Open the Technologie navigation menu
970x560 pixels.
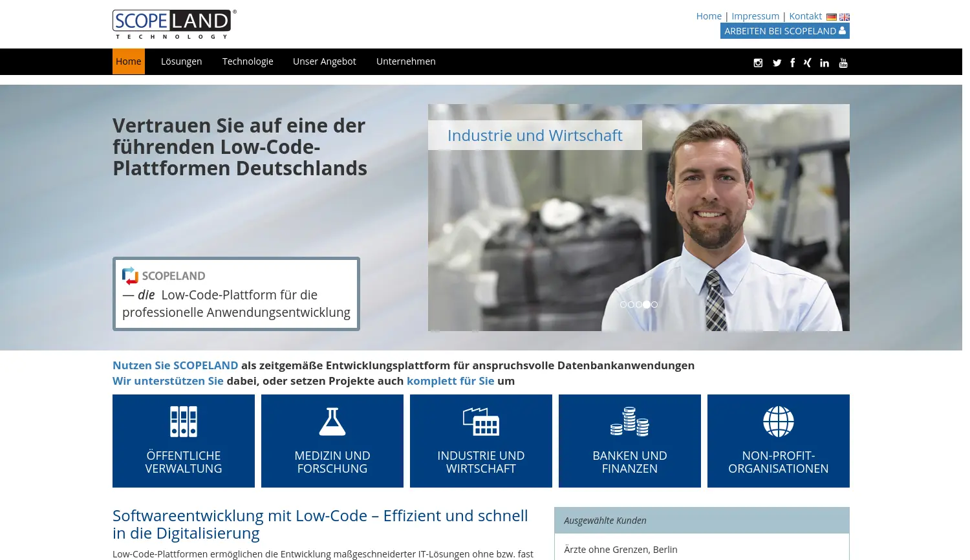248,61
